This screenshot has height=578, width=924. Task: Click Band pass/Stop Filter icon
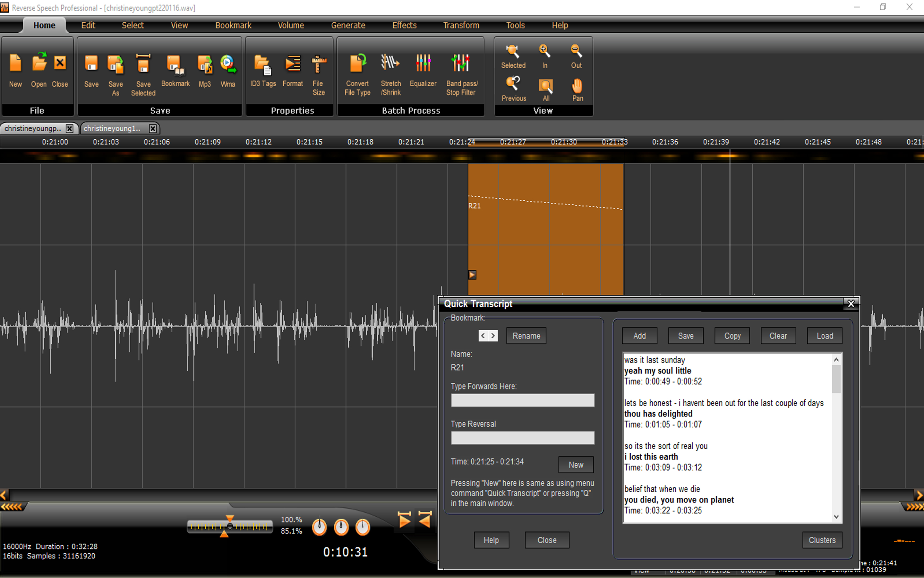460,63
